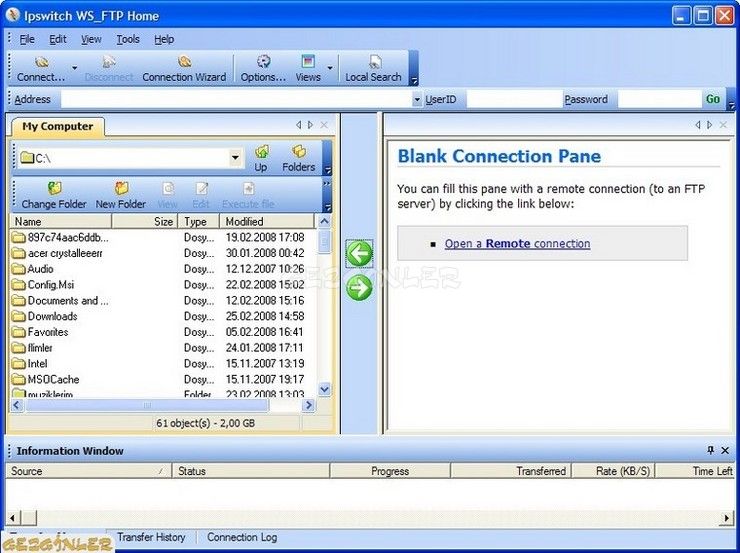This screenshot has height=553, width=740.
Task: Click the Views toolbar icon
Action: point(308,69)
